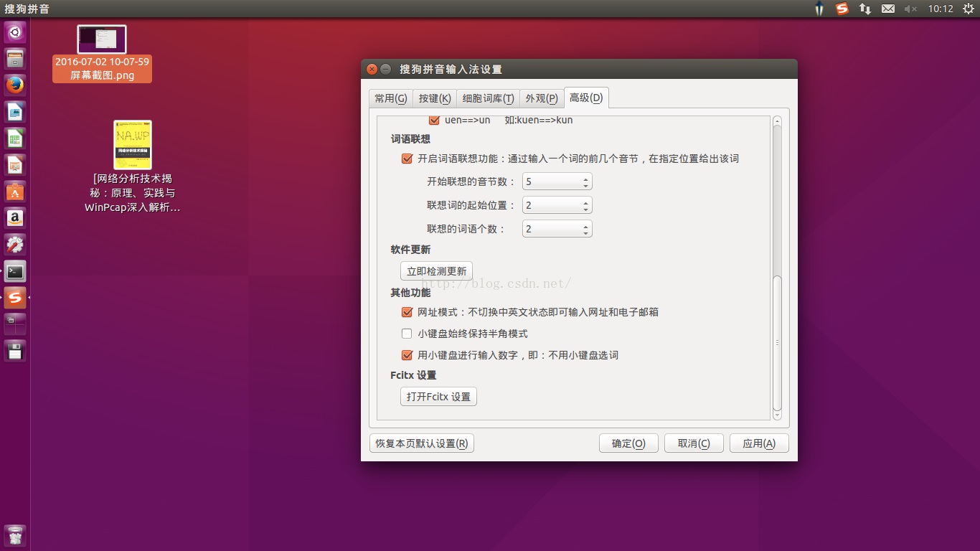This screenshot has height=551, width=980.
Task: Minimize the 搜狗拼音输入法设置 dialog
Action: [x=385, y=70]
